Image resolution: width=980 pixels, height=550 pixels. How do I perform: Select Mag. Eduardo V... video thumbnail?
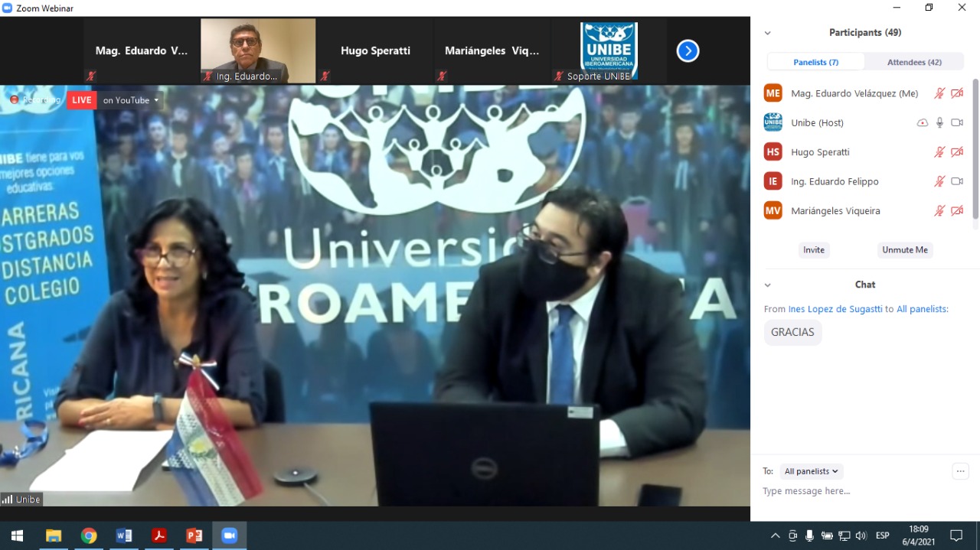pyautogui.click(x=140, y=50)
